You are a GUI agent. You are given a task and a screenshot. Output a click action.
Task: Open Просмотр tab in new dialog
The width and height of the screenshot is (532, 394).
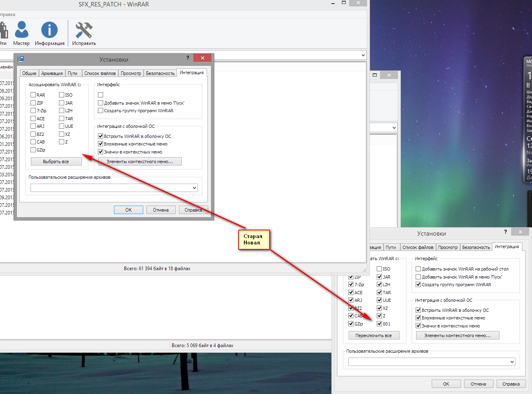tap(448, 247)
